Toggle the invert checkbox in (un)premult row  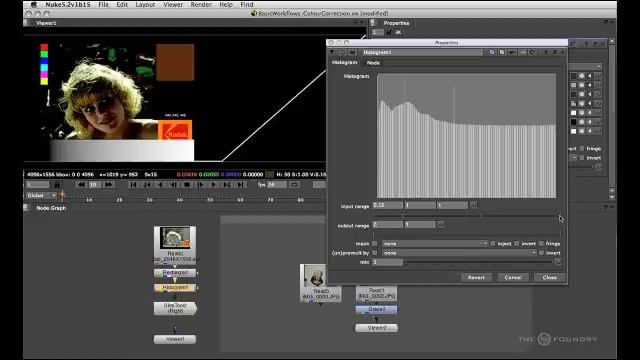point(541,253)
